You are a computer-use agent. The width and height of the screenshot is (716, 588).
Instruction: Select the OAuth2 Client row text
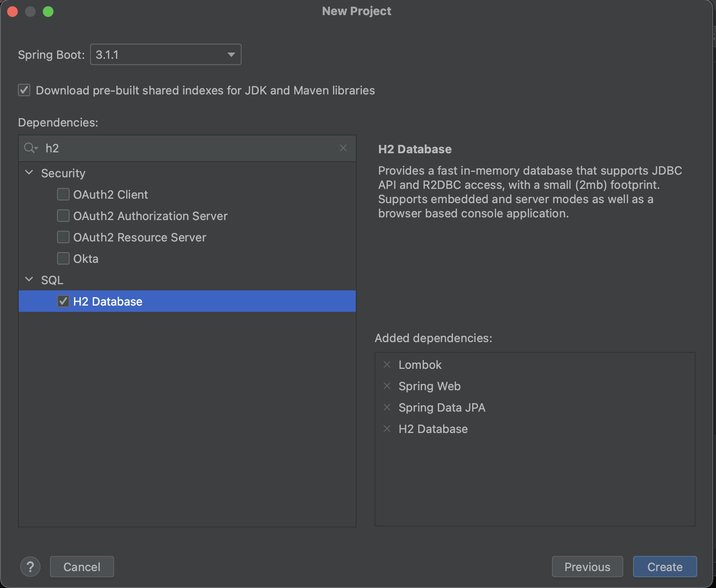111,195
